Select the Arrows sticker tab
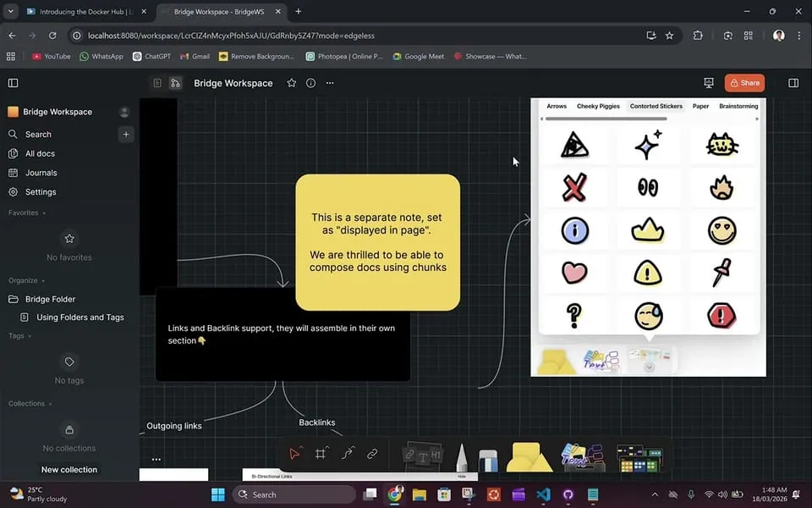Image resolution: width=812 pixels, height=508 pixels. 557,107
